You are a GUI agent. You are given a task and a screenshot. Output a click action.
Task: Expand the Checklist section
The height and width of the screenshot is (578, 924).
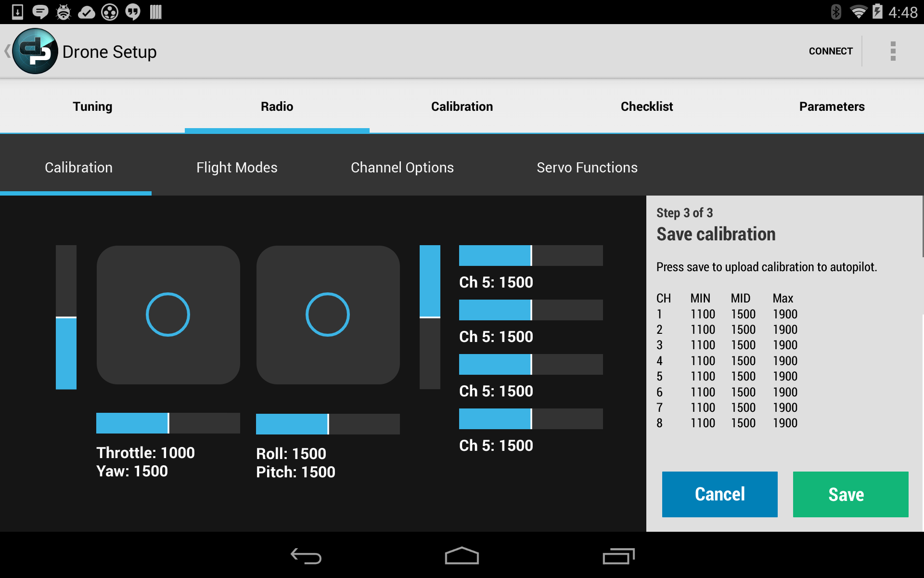click(x=647, y=106)
